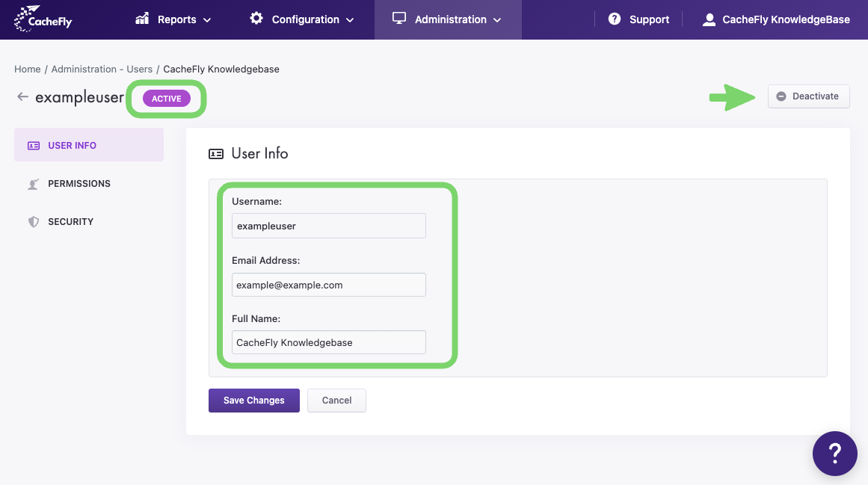
Task: Focus the Full Name input field
Action: [329, 342]
